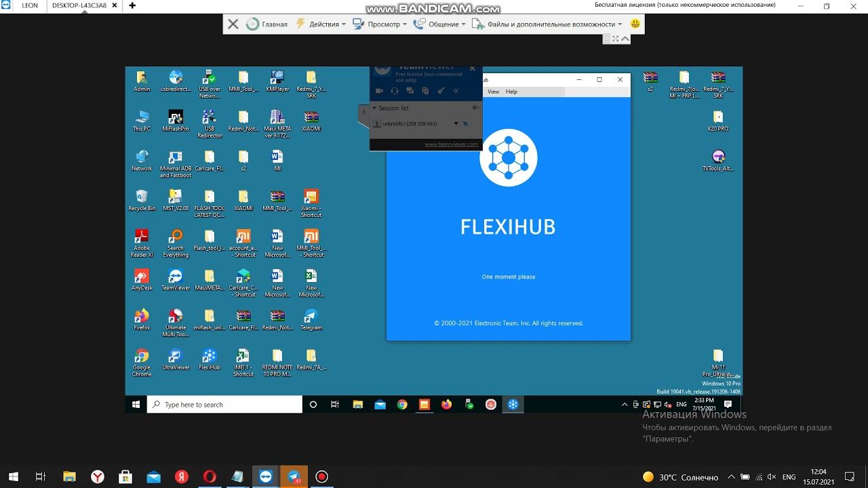The height and width of the screenshot is (488, 868).
Task: Click TeamViewer panel video camera icon
Action: (x=380, y=90)
